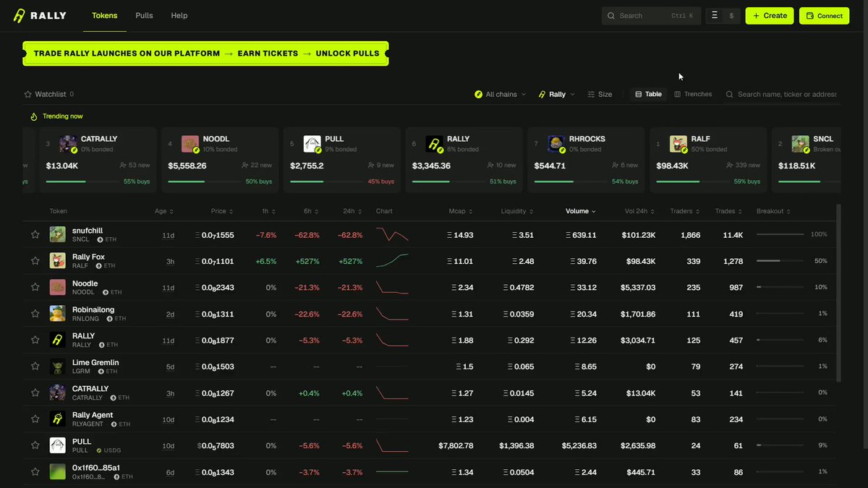Image resolution: width=868 pixels, height=488 pixels.
Task: Select the Robinailong token avatar
Action: (58, 314)
